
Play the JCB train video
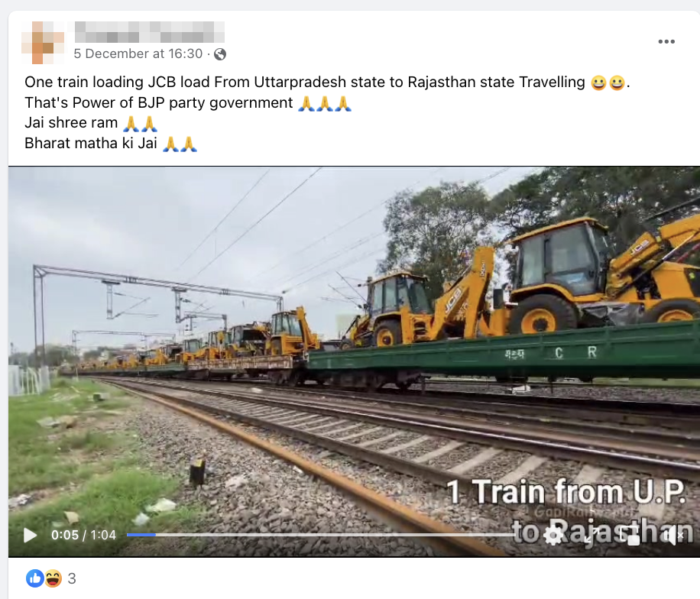30,535
